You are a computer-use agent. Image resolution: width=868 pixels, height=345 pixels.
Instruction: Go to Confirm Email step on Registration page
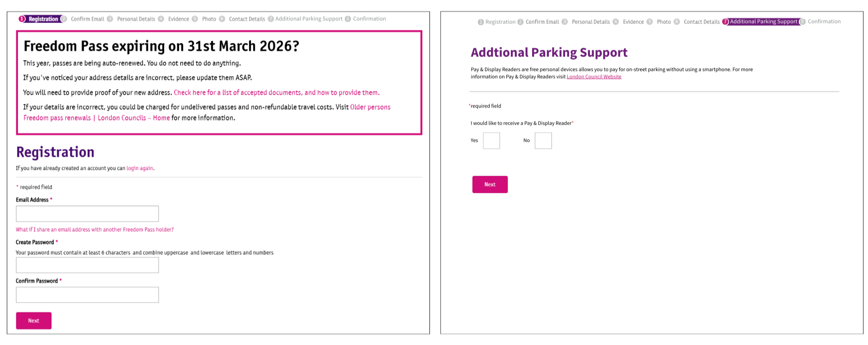click(x=87, y=19)
